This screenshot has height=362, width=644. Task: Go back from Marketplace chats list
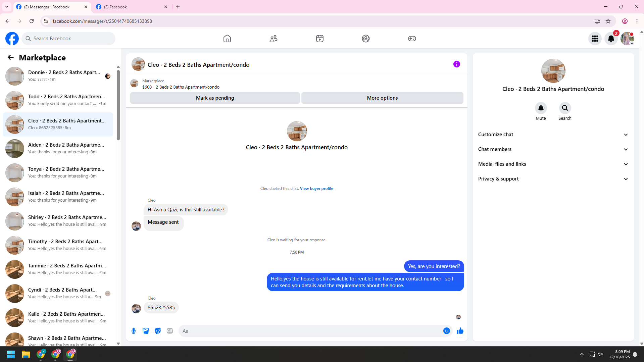click(11, 57)
